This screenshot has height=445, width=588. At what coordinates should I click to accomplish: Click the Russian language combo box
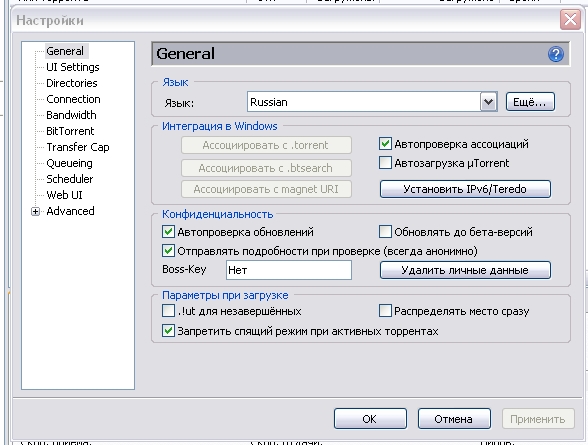tap(372, 102)
